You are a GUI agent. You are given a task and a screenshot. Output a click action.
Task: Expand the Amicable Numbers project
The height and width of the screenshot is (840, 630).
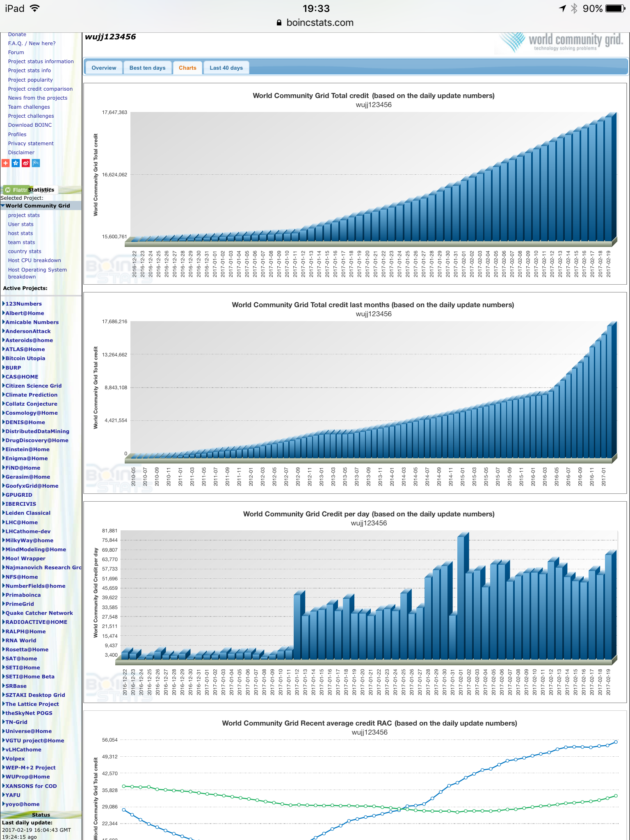coord(3,322)
